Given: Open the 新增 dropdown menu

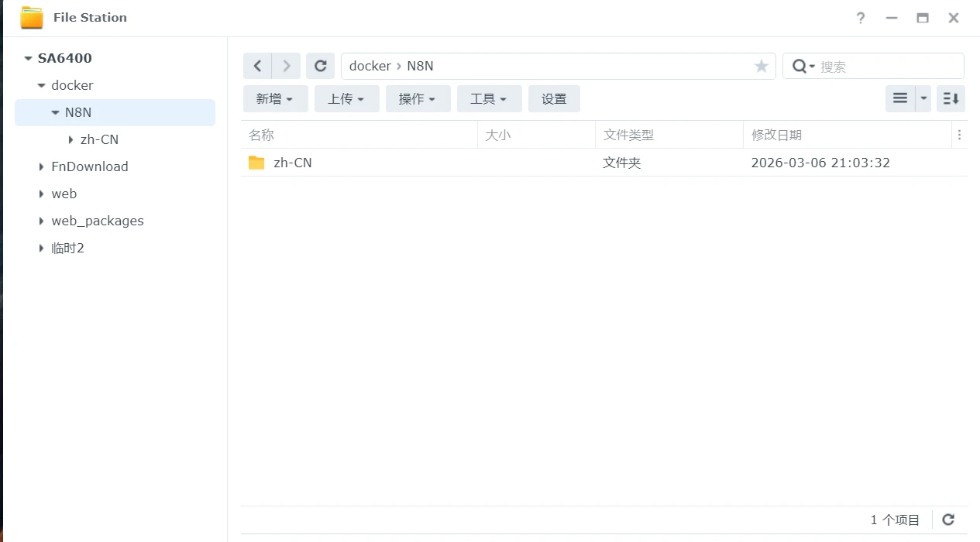Looking at the screenshot, I should tap(275, 98).
